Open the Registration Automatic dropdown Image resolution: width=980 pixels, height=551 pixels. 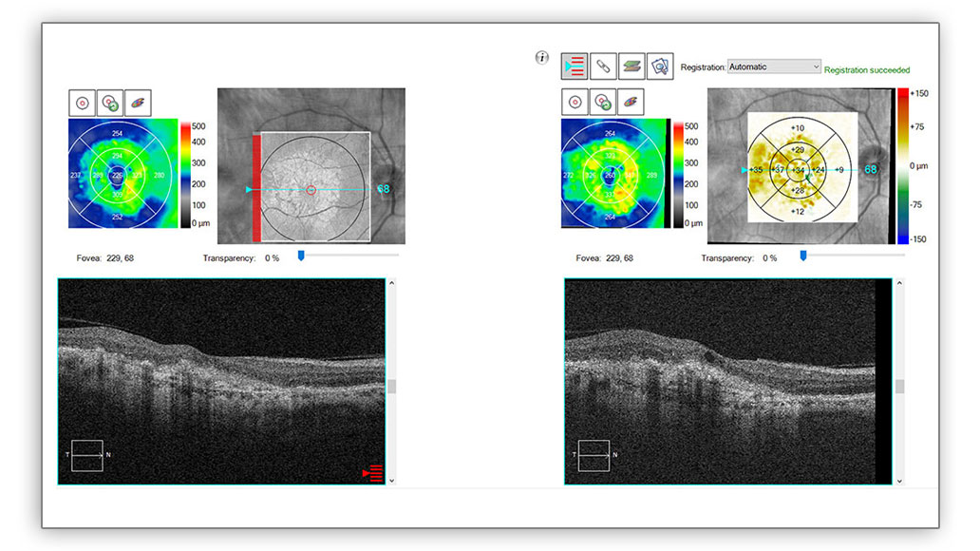point(774,66)
